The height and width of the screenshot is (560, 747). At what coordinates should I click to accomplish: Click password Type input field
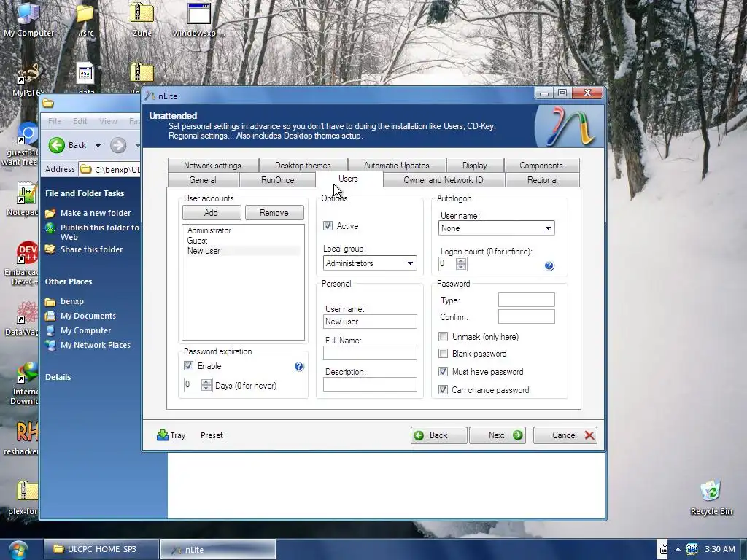pyautogui.click(x=527, y=300)
